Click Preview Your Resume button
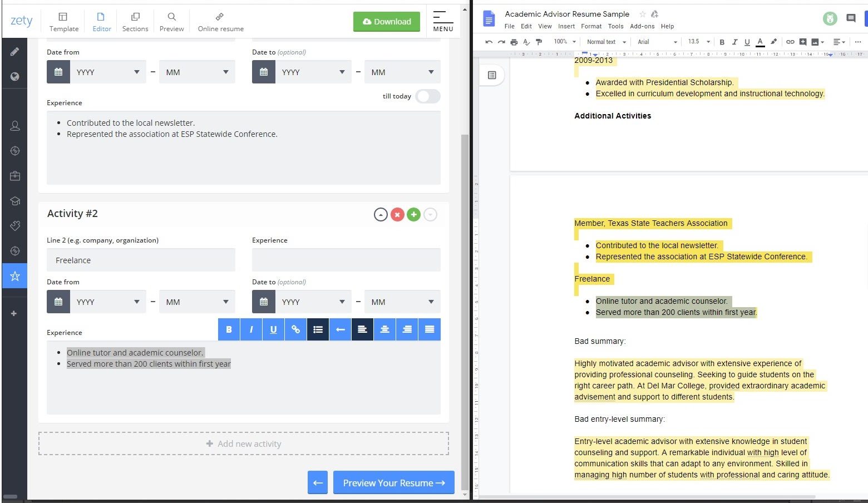The width and height of the screenshot is (868, 503). 393,483
